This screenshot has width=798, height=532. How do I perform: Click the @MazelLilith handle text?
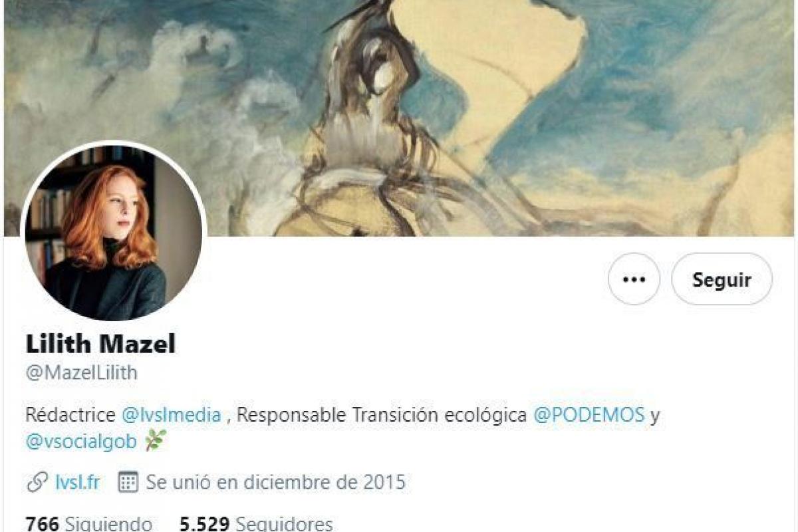[81, 373]
